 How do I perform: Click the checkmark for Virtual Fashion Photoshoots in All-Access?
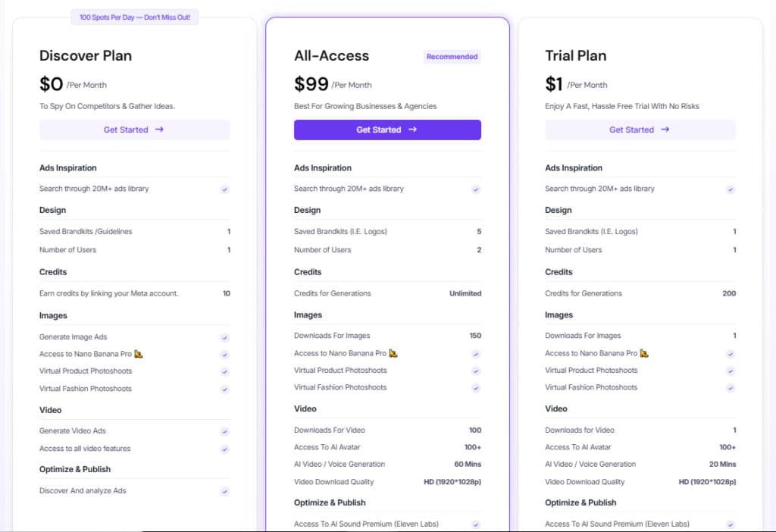pyautogui.click(x=476, y=387)
